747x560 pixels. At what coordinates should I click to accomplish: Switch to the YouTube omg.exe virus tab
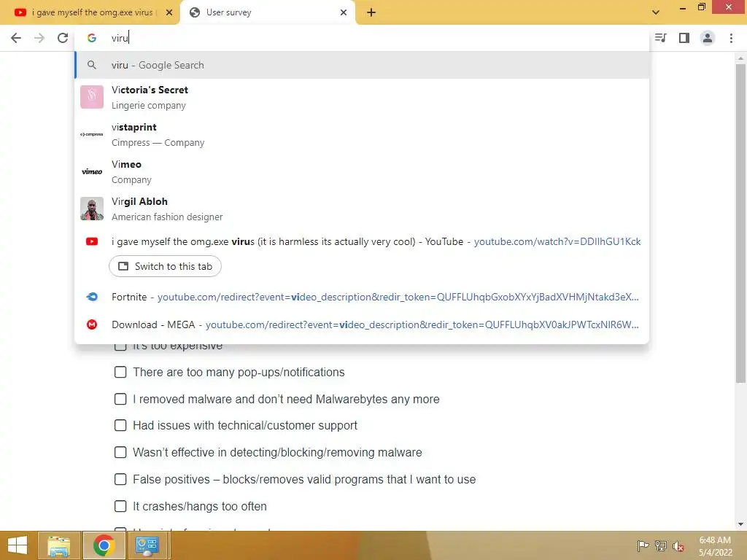click(x=90, y=12)
